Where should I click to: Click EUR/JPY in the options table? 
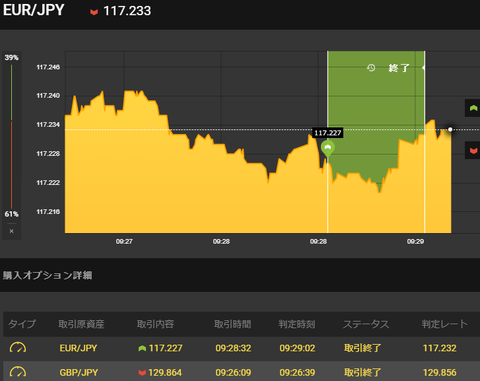(x=78, y=348)
